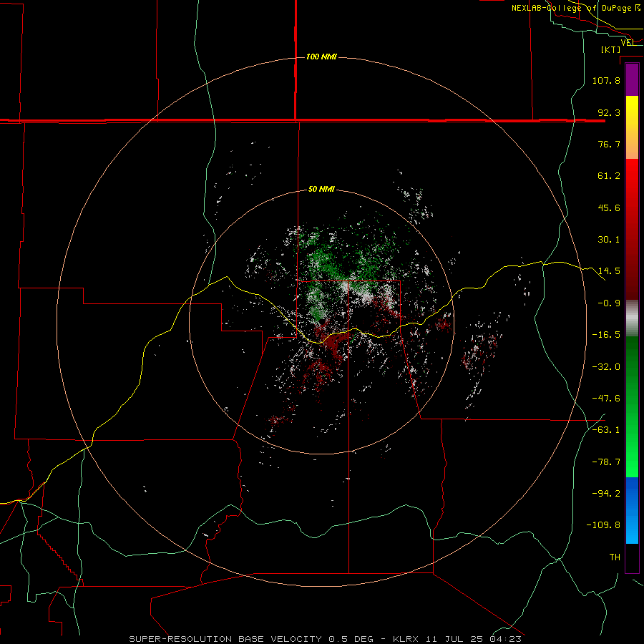This screenshot has width=644, height=644.
Task: Click the -94.2 scale value
Action: 606,494
